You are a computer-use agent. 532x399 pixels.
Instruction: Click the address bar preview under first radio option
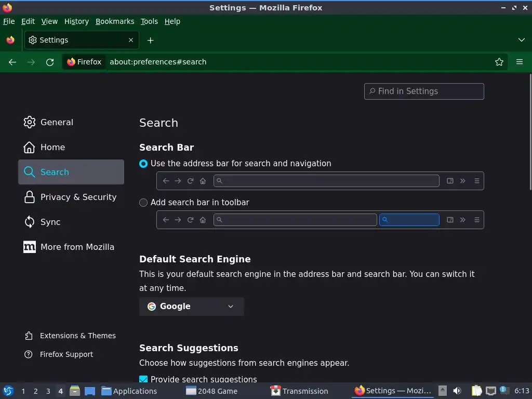pos(326,181)
